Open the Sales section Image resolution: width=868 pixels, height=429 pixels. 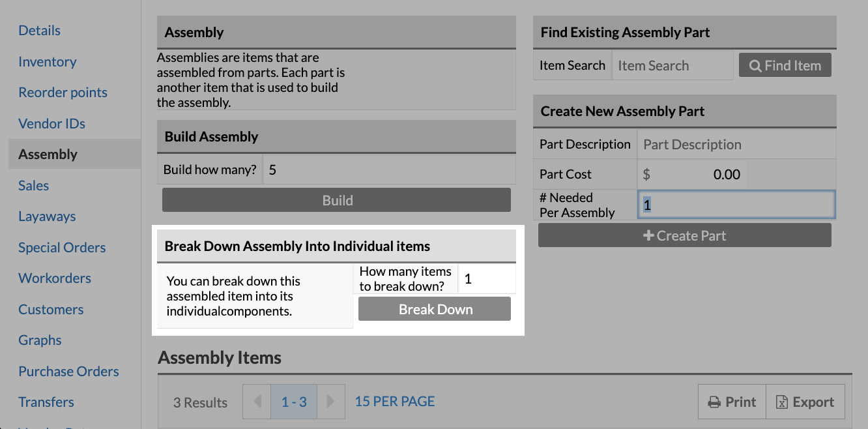[x=33, y=185]
